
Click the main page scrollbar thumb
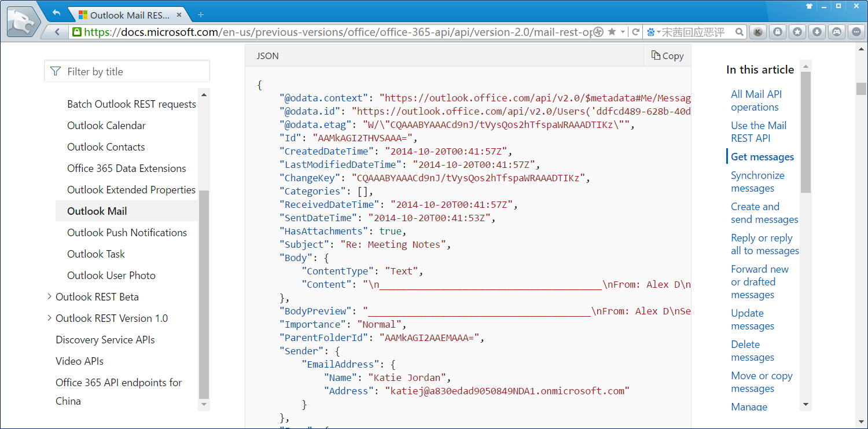[861, 89]
